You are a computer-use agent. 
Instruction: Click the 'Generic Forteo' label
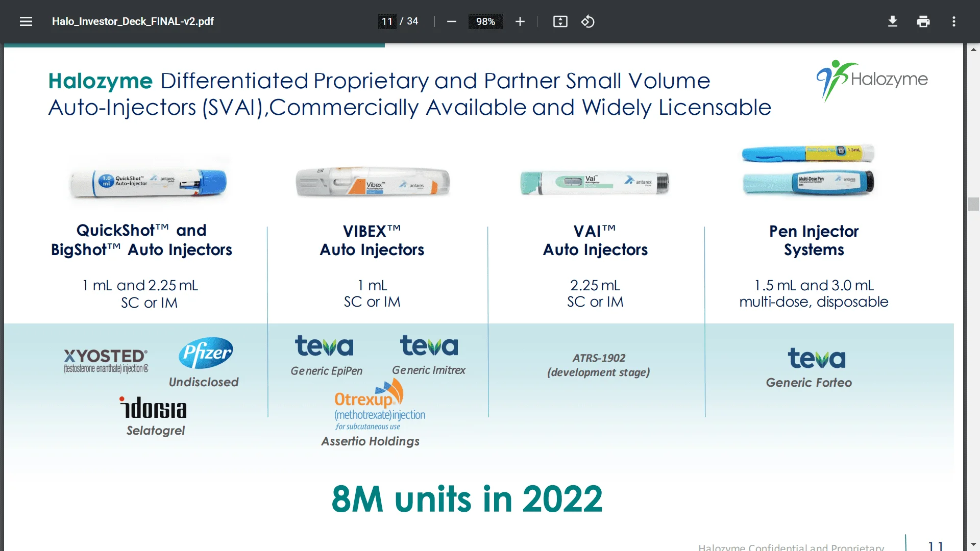[x=808, y=383]
